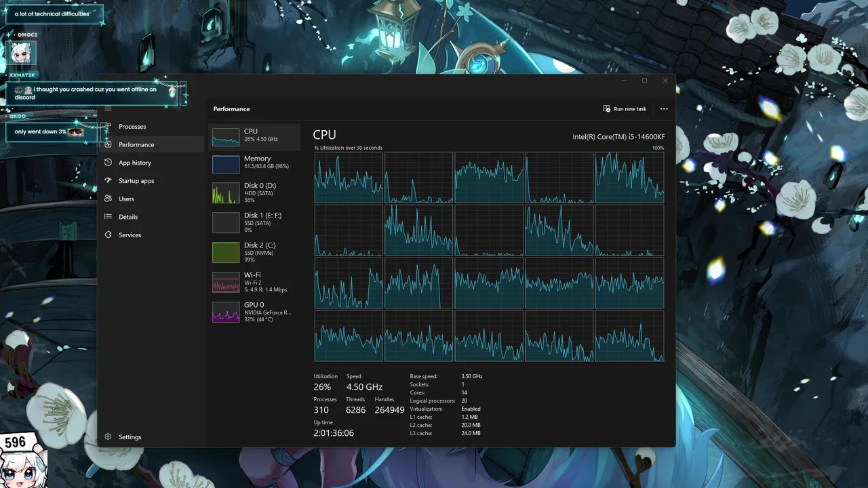Click the Performance page title
Viewport: 868px width, 488px height.
click(x=231, y=109)
